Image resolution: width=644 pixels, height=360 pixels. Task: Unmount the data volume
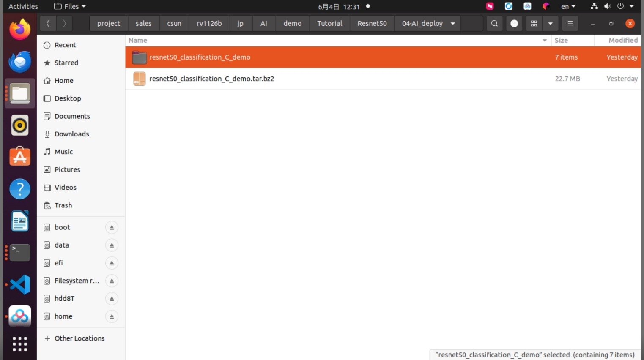click(x=112, y=245)
